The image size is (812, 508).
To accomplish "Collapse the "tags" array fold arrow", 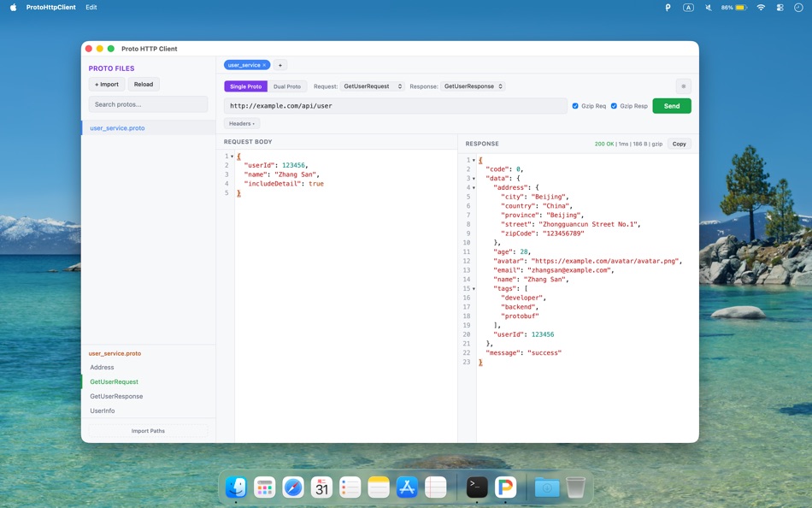I will coord(474,289).
